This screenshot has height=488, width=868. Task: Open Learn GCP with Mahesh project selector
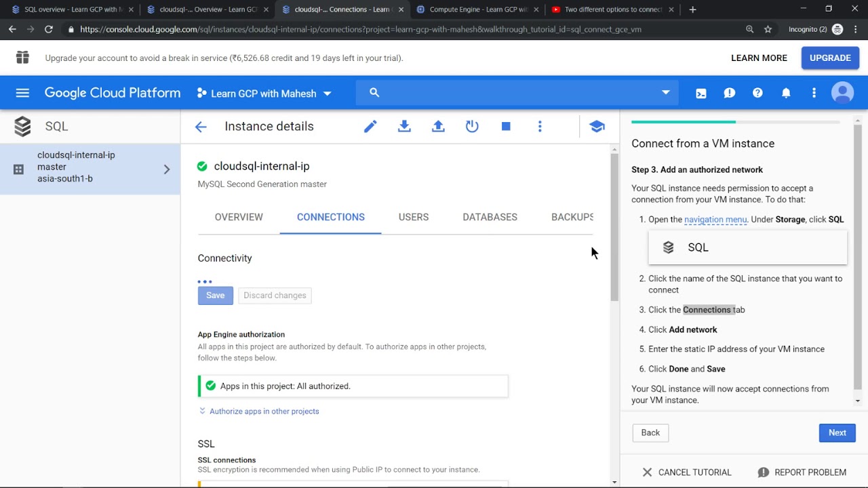264,94
